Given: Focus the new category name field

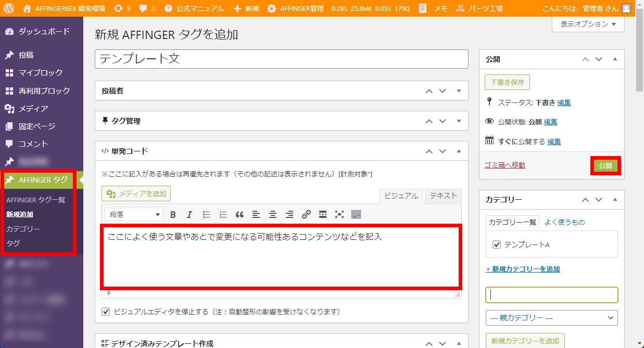Looking at the screenshot, I should (x=551, y=295).
